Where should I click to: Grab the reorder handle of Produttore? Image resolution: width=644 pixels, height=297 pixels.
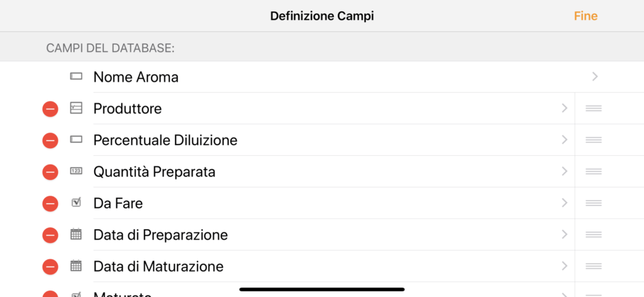pos(594,108)
